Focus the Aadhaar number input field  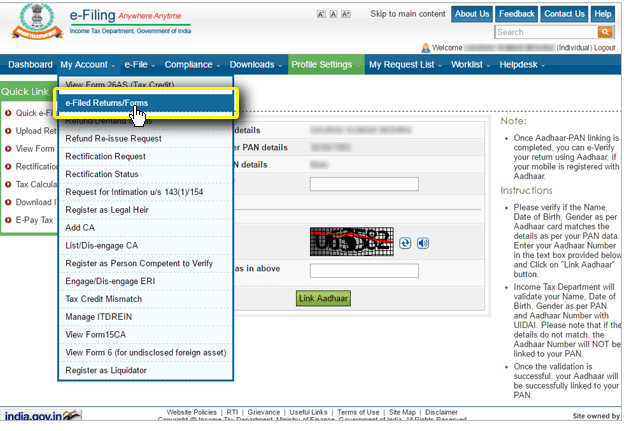tap(364, 184)
